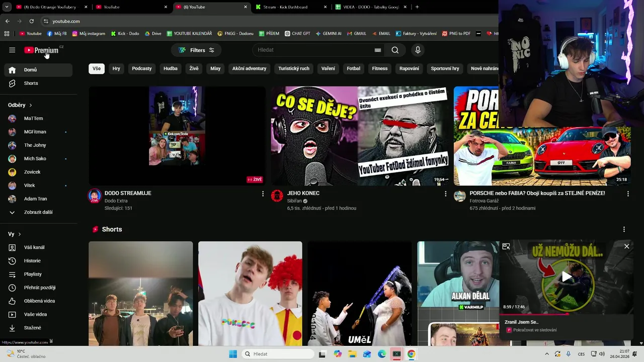Viewport: 644px width, 362px height.
Task: Close the miniplayer
Action: [626, 246]
